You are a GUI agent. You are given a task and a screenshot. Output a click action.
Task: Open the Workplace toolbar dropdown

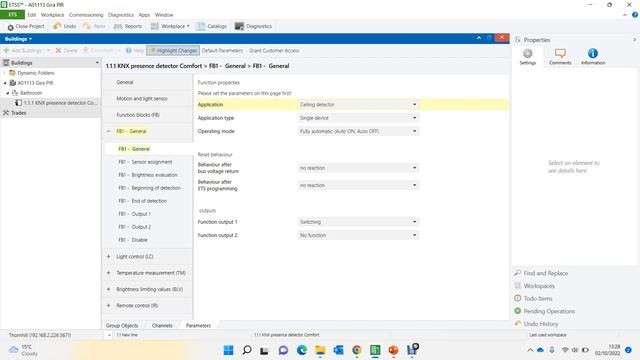[x=170, y=26]
